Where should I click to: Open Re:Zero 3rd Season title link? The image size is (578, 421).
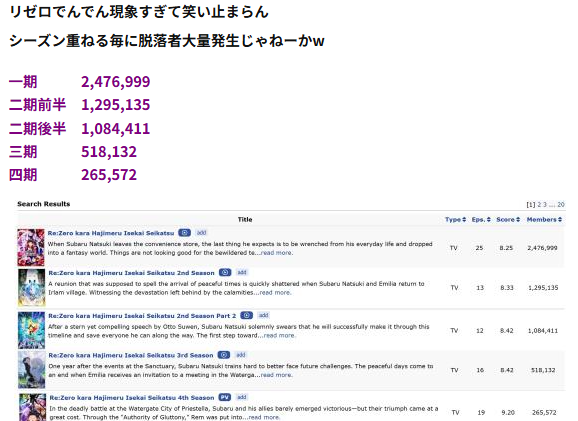[x=131, y=355]
